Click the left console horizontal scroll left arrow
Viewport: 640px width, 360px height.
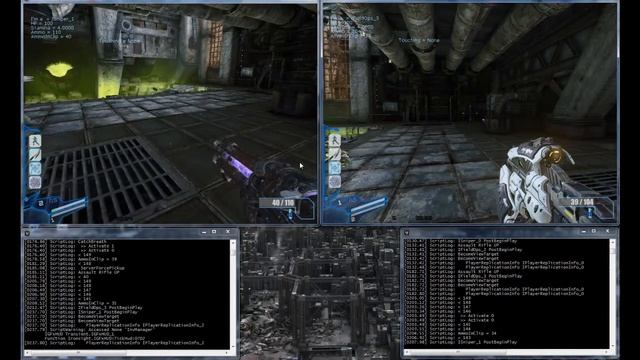point(27,353)
